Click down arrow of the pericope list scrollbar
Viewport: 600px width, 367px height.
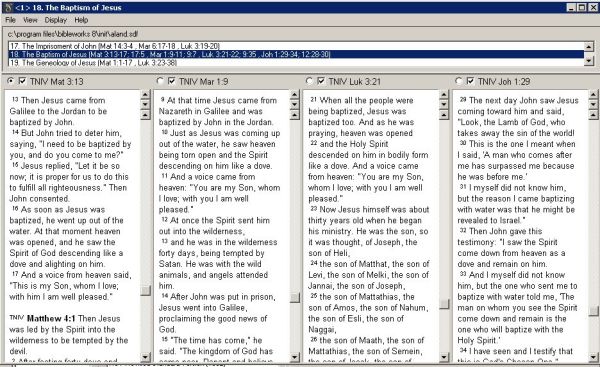(589, 60)
